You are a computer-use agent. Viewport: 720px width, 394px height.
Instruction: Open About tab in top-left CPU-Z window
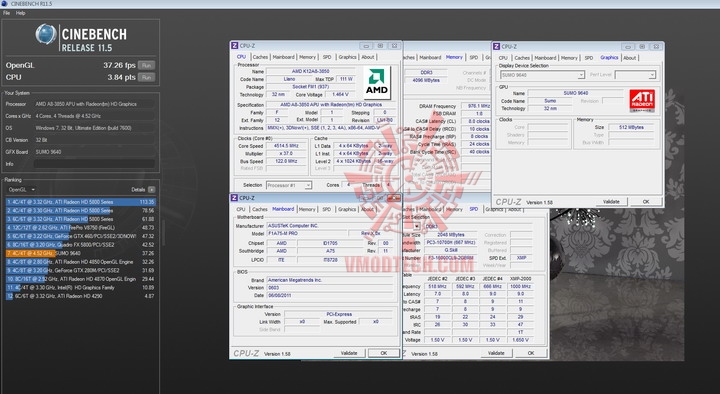pos(368,57)
